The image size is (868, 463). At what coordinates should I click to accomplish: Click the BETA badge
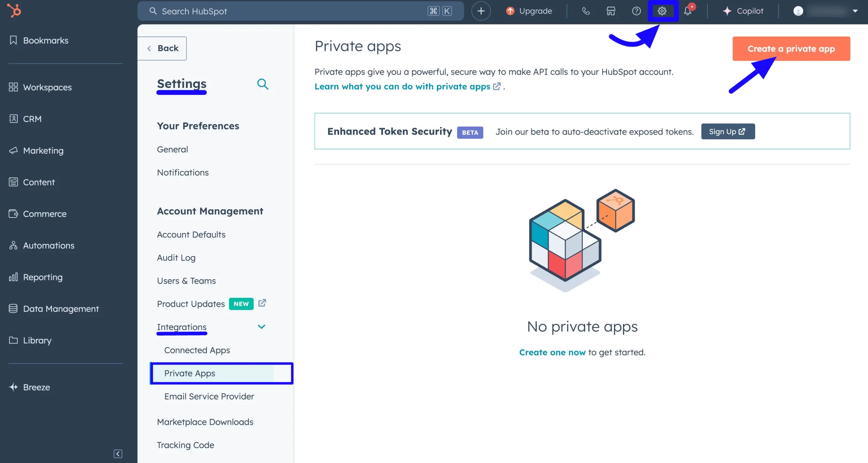point(470,132)
